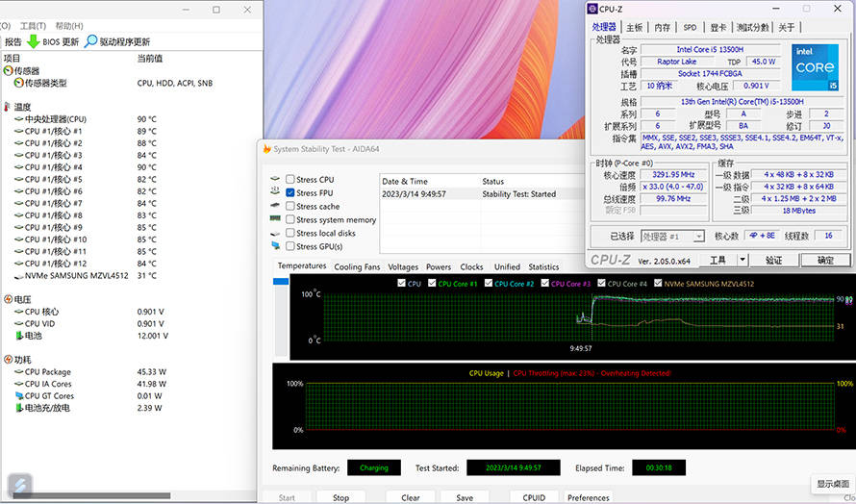The height and width of the screenshot is (504, 856).
Task: Click the Stress system memory RAM icon
Action: pyautogui.click(x=275, y=218)
